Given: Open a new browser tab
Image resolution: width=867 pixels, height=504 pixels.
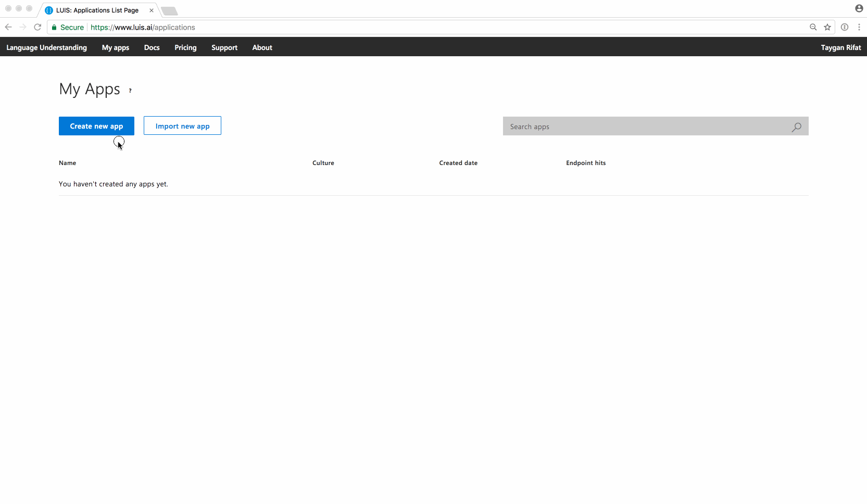Looking at the screenshot, I should click(169, 11).
